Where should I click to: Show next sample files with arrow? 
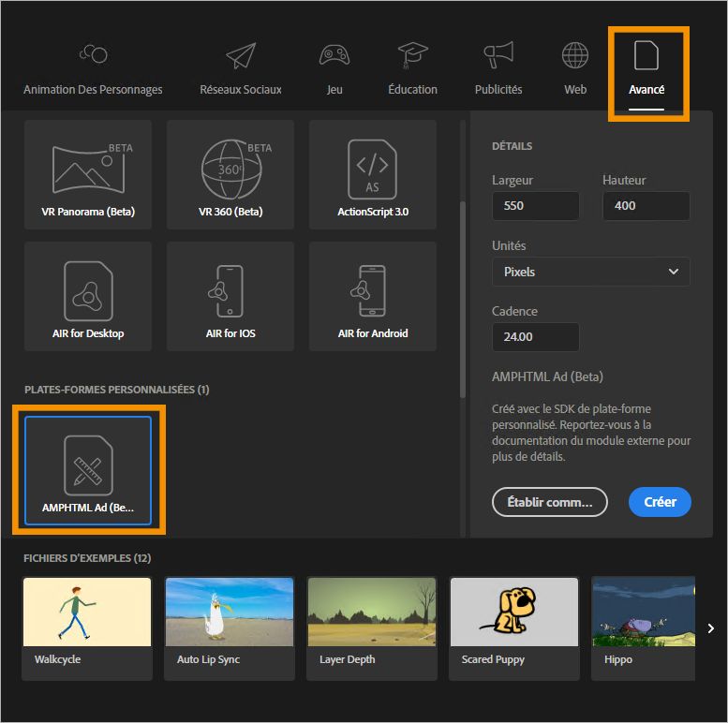click(711, 628)
